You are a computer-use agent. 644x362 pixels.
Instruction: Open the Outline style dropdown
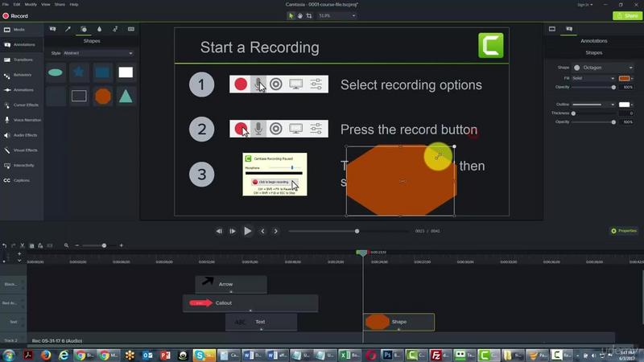(593, 105)
